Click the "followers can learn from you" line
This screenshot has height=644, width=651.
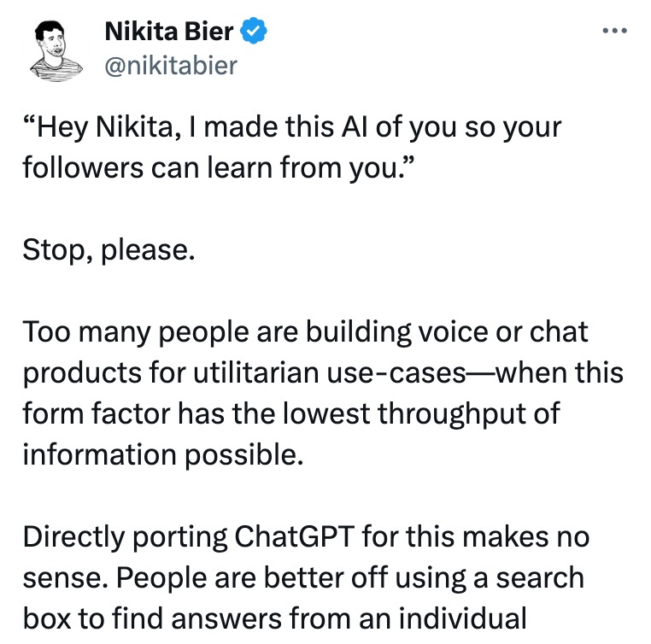pyautogui.click(x=219, y=167)
